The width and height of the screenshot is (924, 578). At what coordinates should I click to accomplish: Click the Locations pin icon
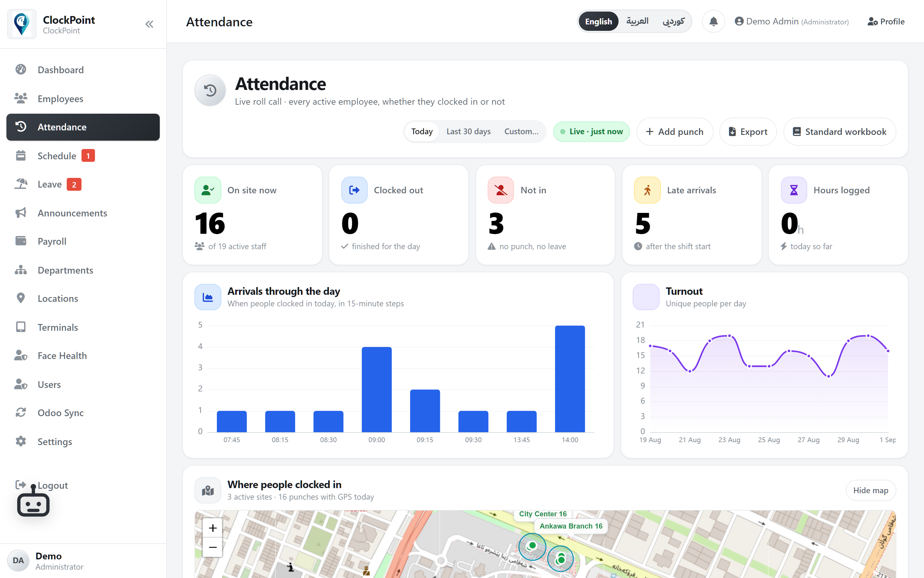point(21,298)
